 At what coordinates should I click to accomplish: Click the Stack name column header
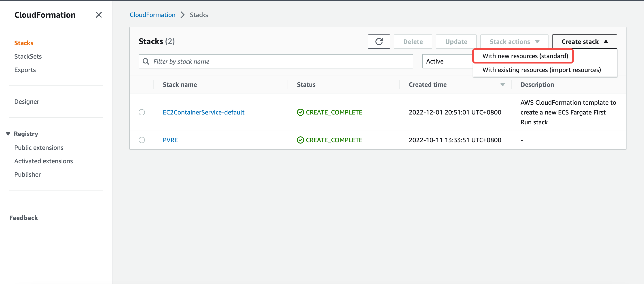pos(180,85)
